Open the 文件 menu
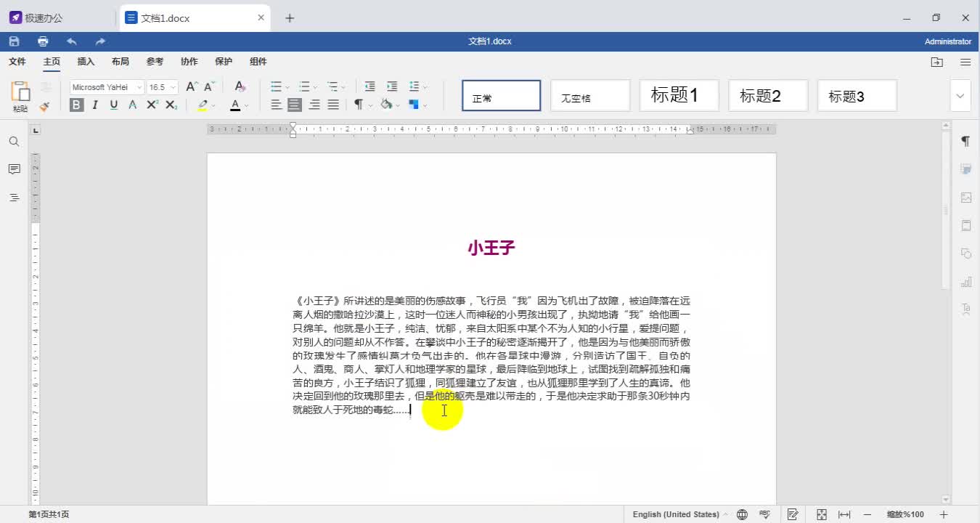 (x=17, y=62)
